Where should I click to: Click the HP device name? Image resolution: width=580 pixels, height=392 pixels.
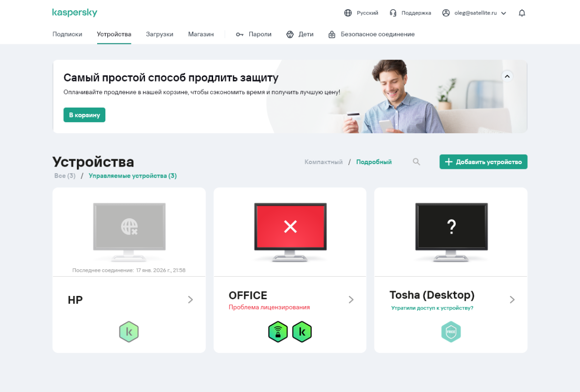75,300
